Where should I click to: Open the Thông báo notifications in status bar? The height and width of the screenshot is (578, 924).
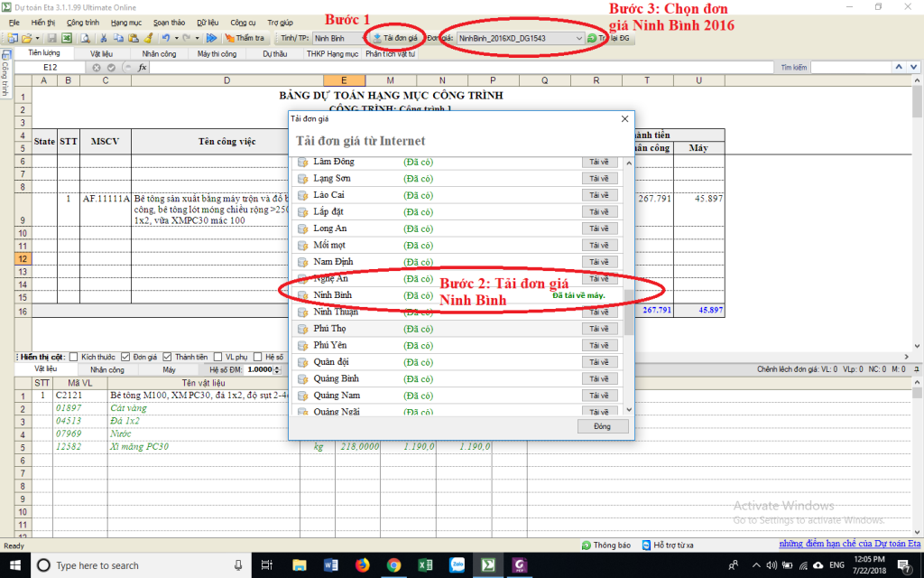point(605,545)
